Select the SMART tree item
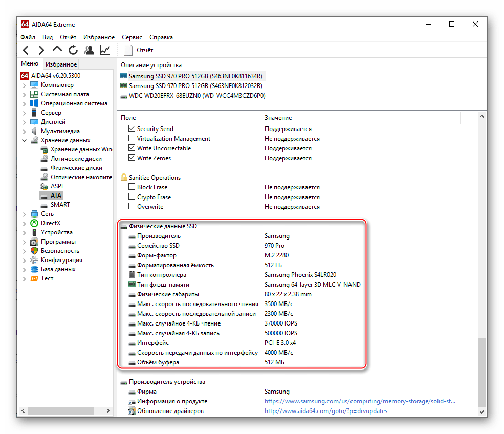Image resolution: width=504 pixels, height=434 pixels. [60, 205]
